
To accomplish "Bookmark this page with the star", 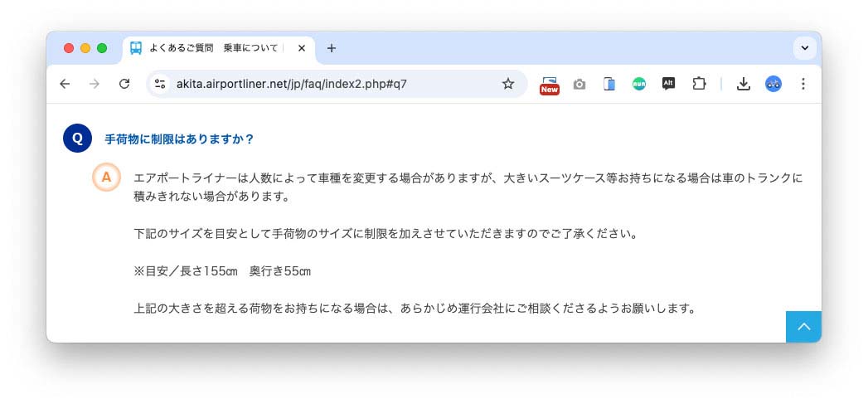I will pyautogui.click(x=507, y=84).
